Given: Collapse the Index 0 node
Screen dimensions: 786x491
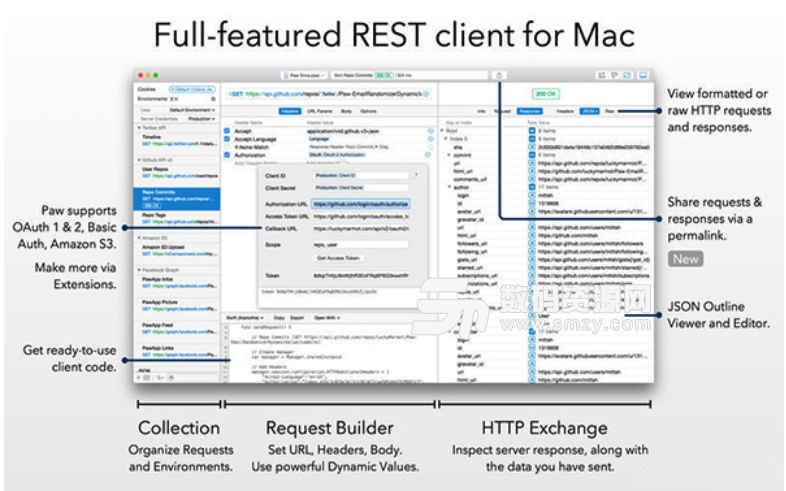Looking at the screenshot, I should [x=446, y=139].
